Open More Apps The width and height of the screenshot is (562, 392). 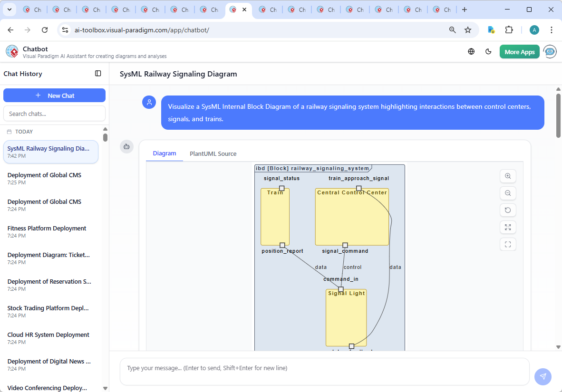coord(519,51)
